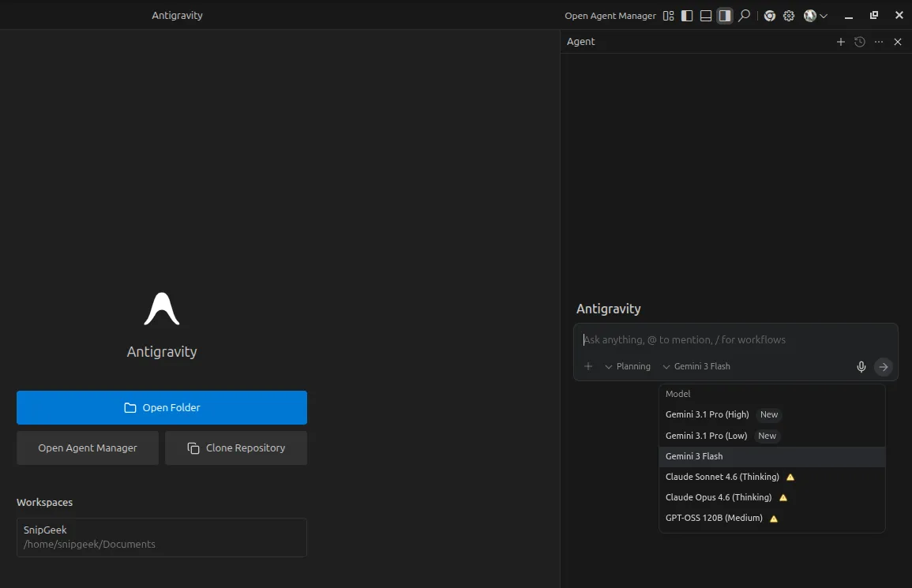Open the Gemini 3 Flash model dropdown
The height and width of the screenshot is (588, 912).
coord(696,366)
